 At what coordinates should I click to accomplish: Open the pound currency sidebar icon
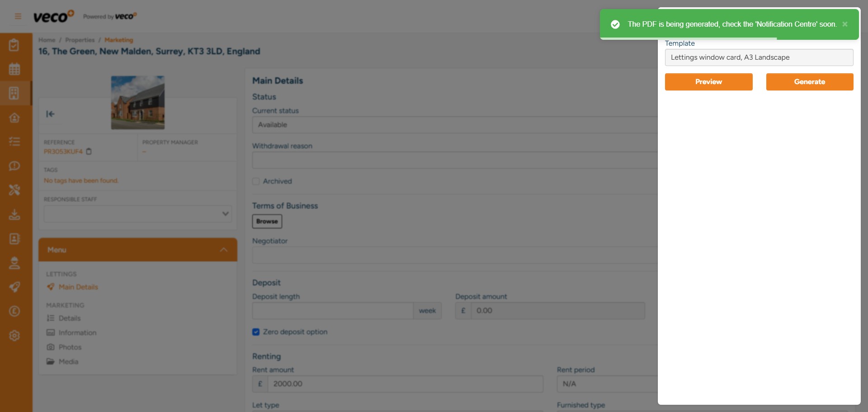point(14,311)
